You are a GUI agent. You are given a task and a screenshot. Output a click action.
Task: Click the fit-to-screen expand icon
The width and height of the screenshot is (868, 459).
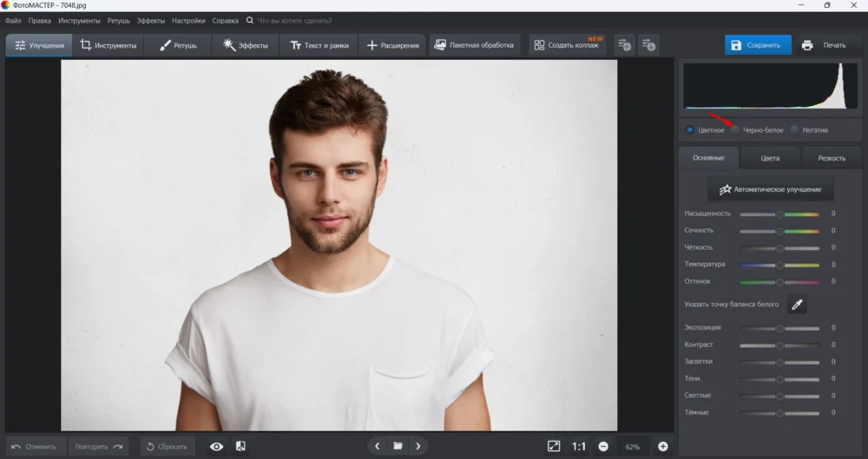pos(554,446)
